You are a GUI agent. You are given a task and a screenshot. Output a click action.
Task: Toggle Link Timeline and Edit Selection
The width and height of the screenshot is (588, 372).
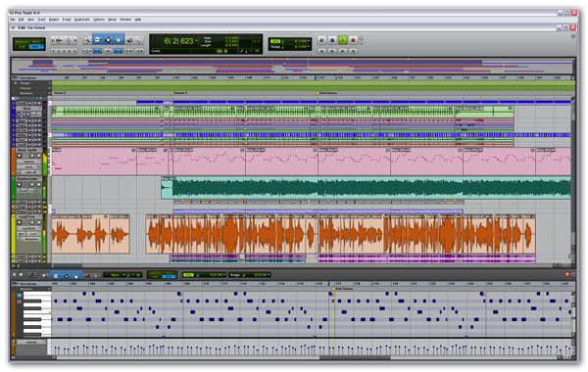119,51
